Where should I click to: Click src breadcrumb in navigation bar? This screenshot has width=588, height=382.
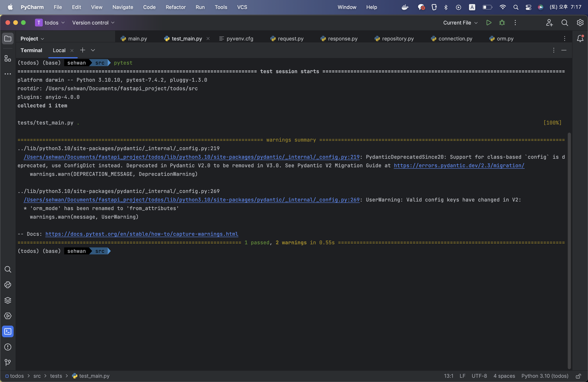(x=37, y=376)
